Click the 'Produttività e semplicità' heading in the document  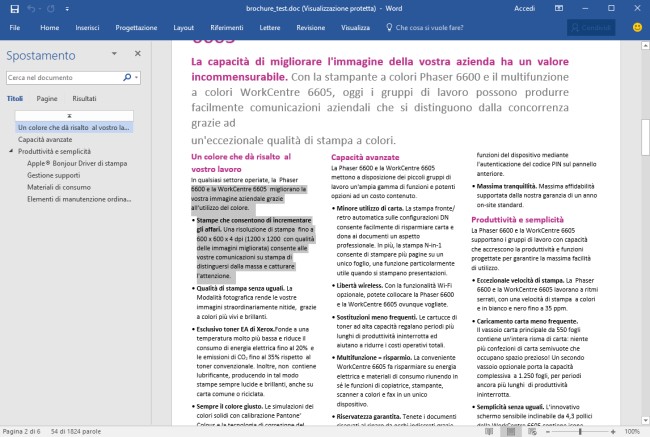[x=517, y=220]
